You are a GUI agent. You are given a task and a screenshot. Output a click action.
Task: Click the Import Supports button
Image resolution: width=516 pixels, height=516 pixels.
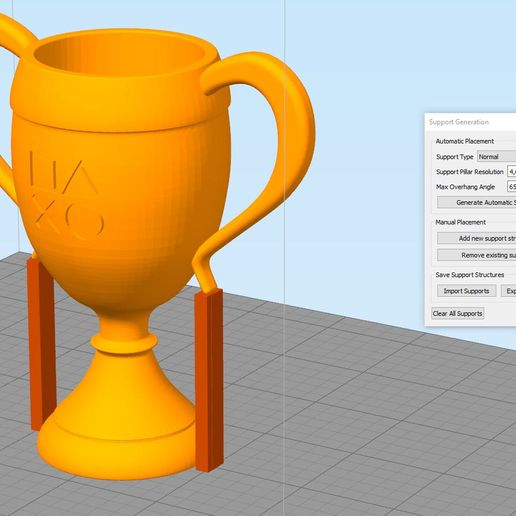(x=466, y=291)
